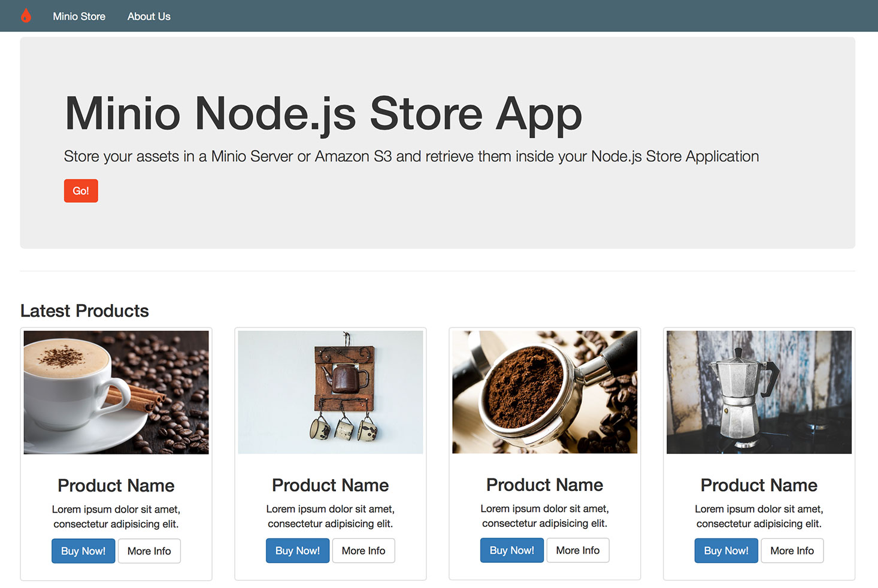Select the ground coffee portafilter image
The image size is (878, 588).
click(544, 392)
